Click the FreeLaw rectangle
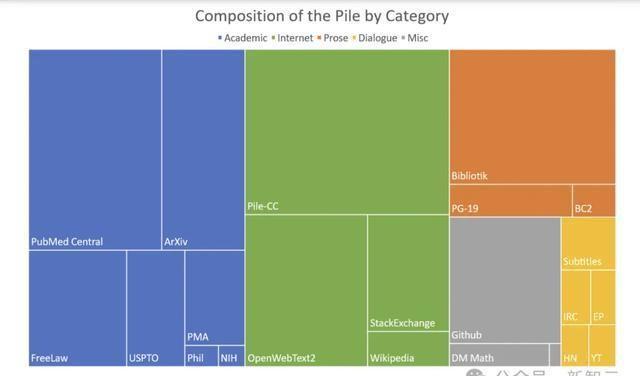The height and width of the screenshot is (376, 640). pos(77,308)
